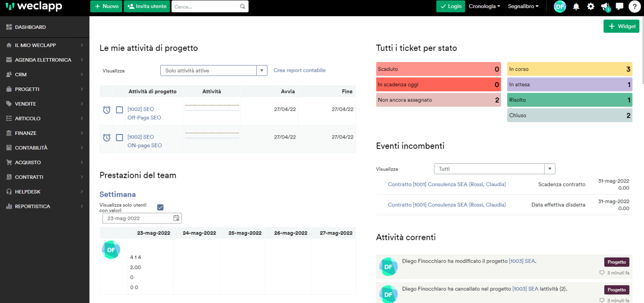
Task: Open calendar picker for 23-mag-2022
Action: 176,218
